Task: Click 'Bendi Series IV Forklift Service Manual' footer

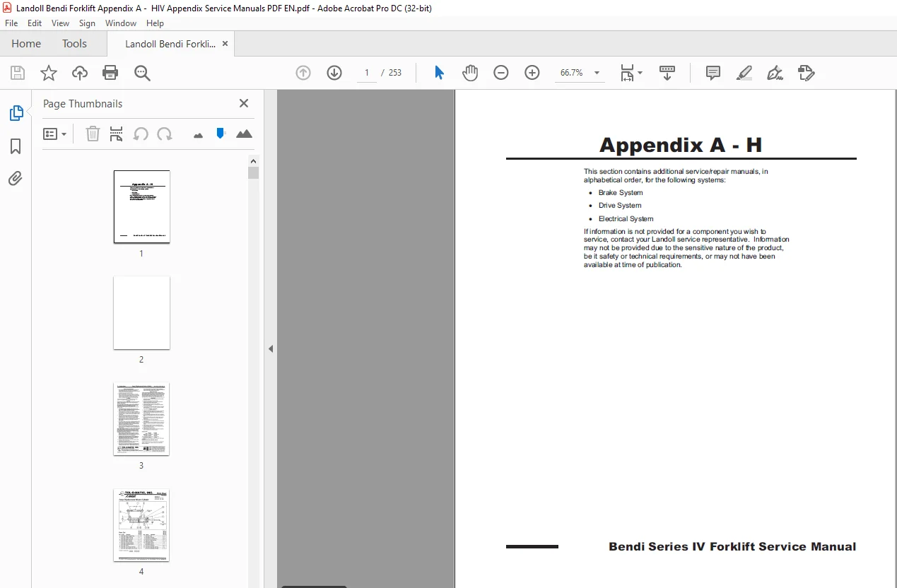Action: pyautogui.click(x=732, y=546)
